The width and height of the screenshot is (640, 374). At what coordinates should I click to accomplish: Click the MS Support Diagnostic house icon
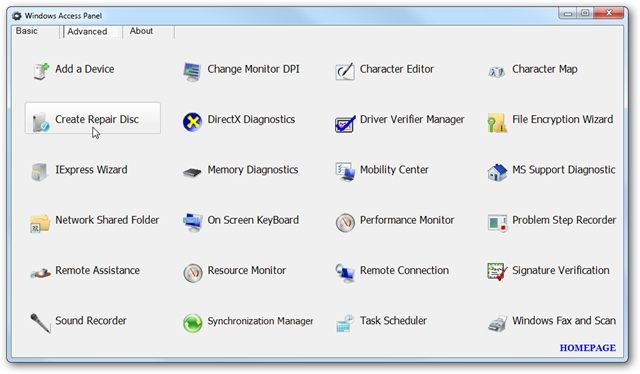pyautogui.click(x=497, y=172)
